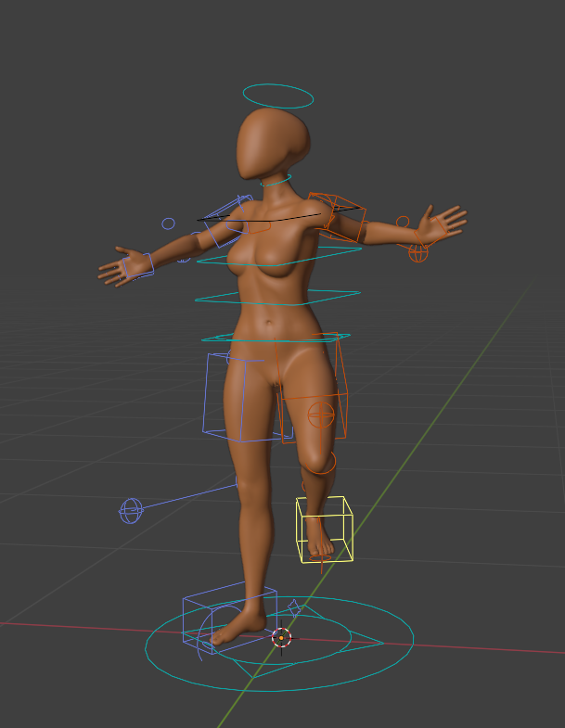Viewport: 565px width, 728px height.
Task: Select the teal hips control at pelvis
Action: (276, 338)
